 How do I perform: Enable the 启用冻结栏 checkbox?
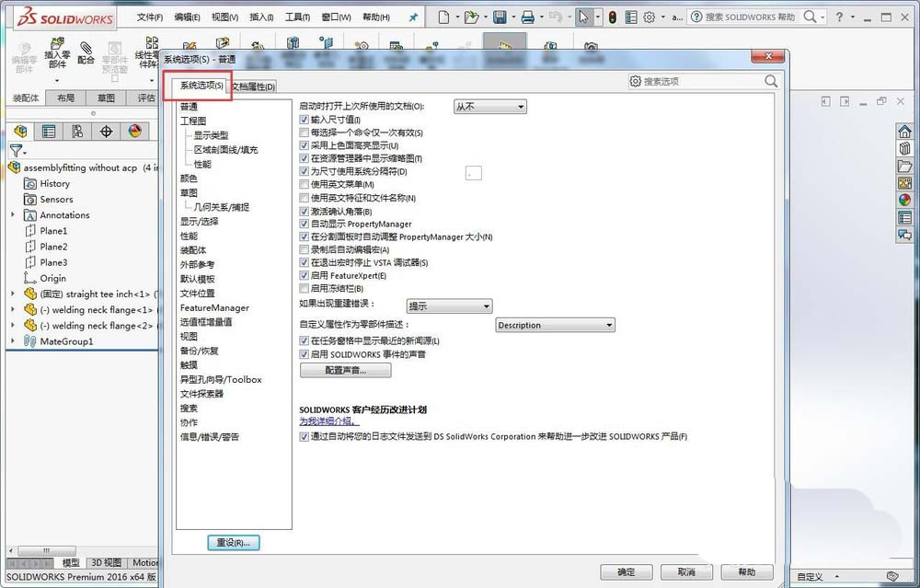click(x=304, y=288)
